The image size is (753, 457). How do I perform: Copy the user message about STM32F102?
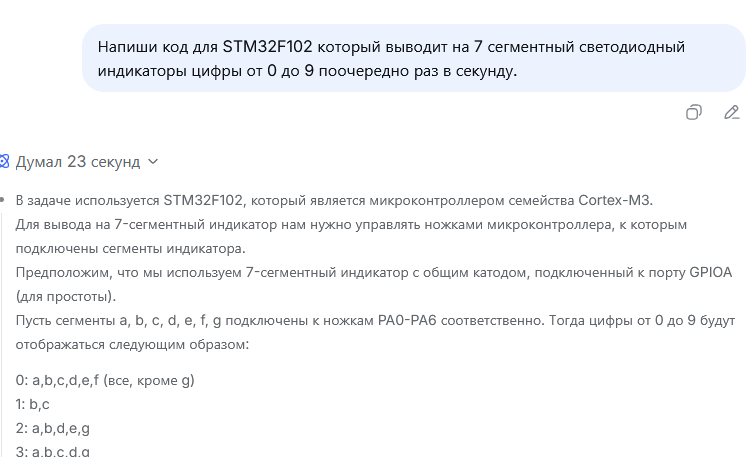pos(693,112)
